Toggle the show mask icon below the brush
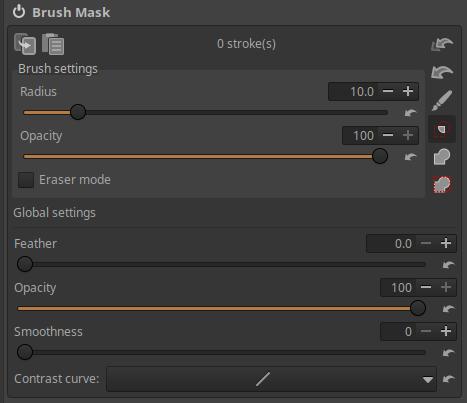This screenshot has height=403, width=467. 442,129
